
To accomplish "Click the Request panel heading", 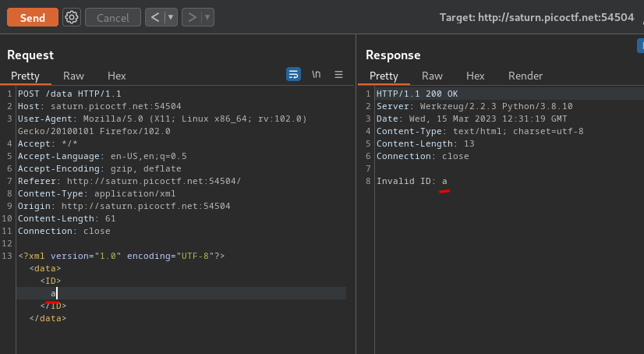I will 30,55.
